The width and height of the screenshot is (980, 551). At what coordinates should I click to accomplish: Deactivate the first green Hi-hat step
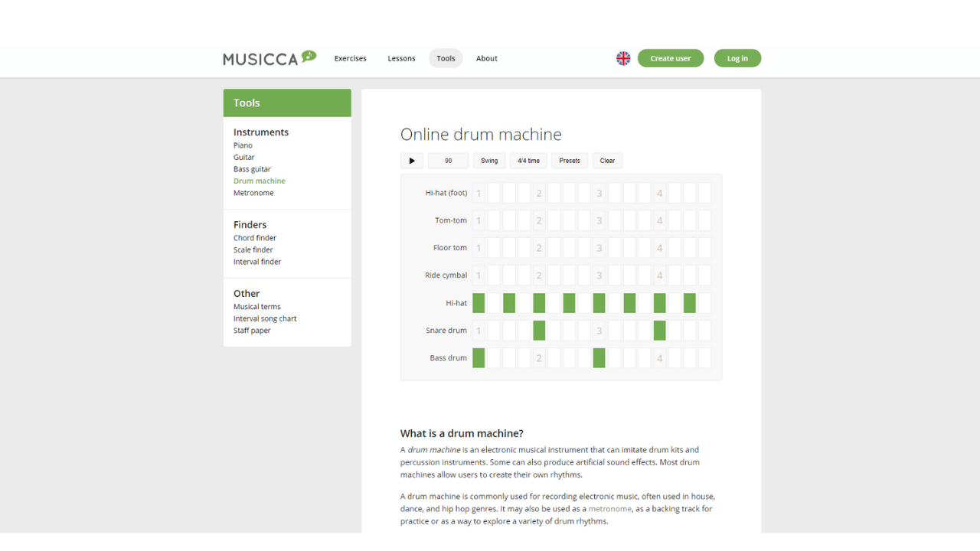coord(479,303)
